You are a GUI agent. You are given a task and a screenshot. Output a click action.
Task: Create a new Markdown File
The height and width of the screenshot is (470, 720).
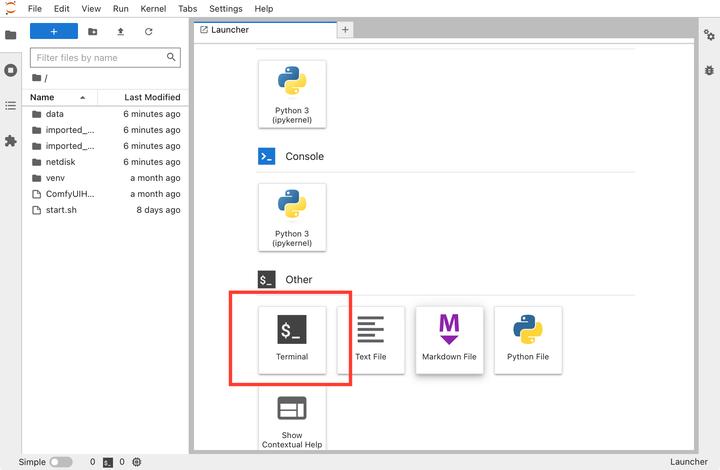[x=449, y=340]
